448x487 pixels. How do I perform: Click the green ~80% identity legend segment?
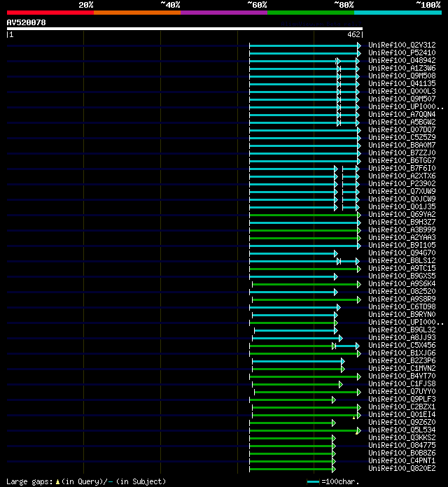[311, 13]
